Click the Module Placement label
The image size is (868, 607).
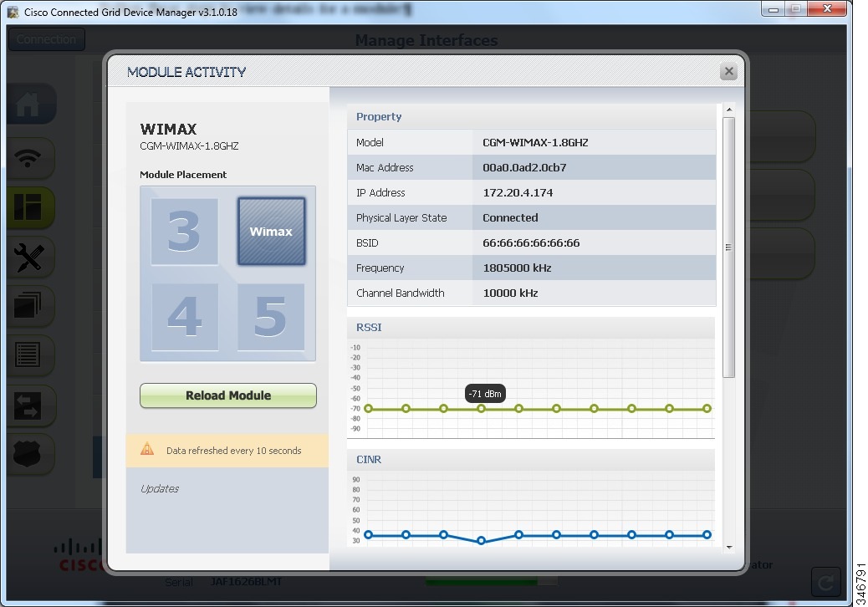point(183,174)
